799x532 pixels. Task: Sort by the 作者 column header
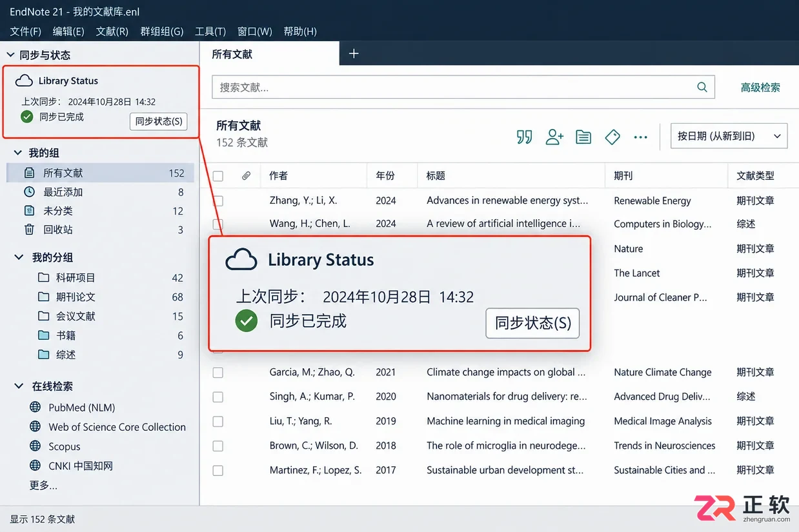279,175
